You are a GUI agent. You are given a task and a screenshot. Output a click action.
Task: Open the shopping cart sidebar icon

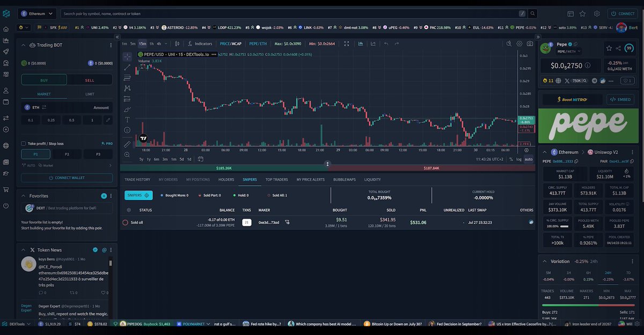pos(6,189)
